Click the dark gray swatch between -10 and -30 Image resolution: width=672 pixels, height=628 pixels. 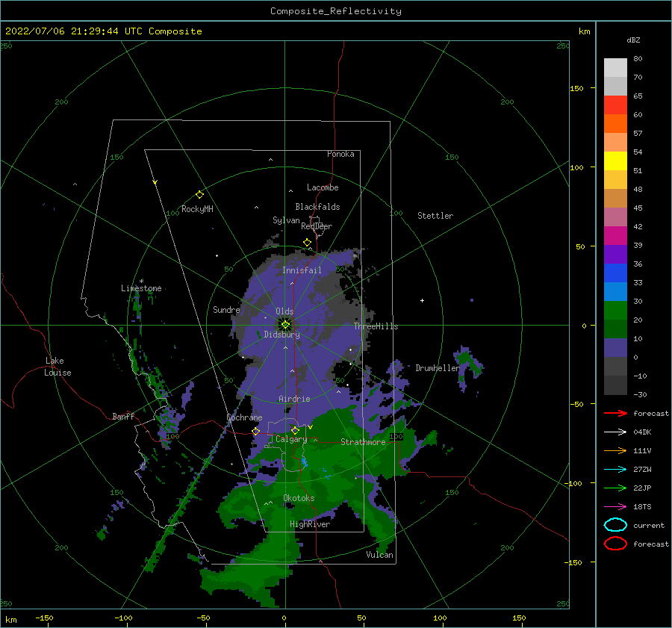615,385
